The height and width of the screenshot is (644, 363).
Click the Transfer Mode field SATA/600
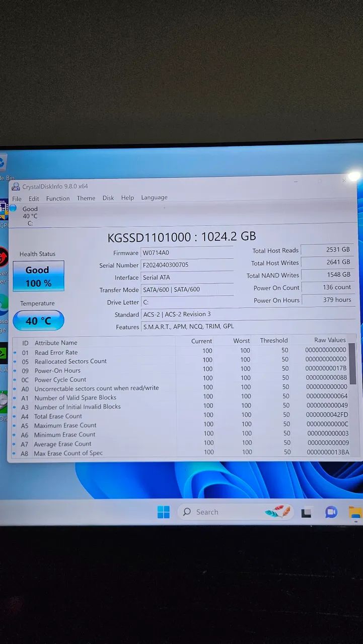[x=187, y=289]
